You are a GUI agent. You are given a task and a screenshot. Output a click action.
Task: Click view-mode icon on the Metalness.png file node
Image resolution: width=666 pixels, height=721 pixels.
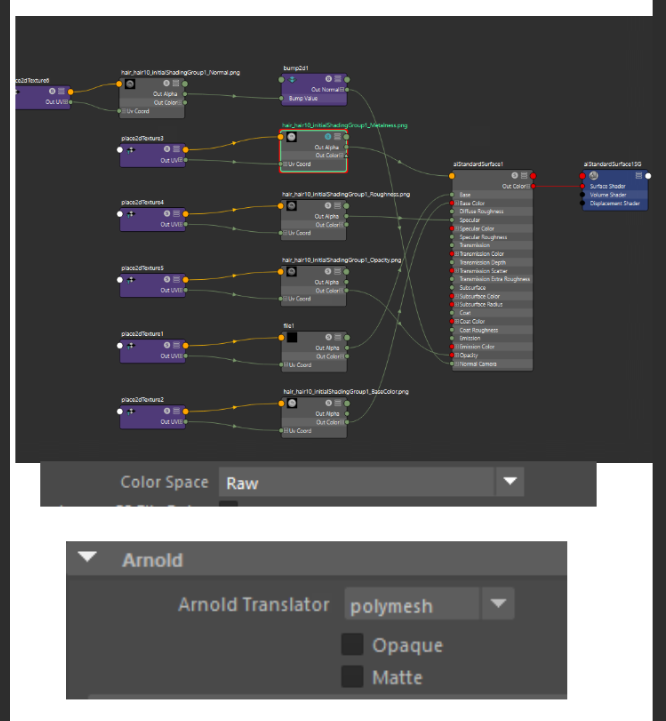pyautogui.click(x=338, y=137)
